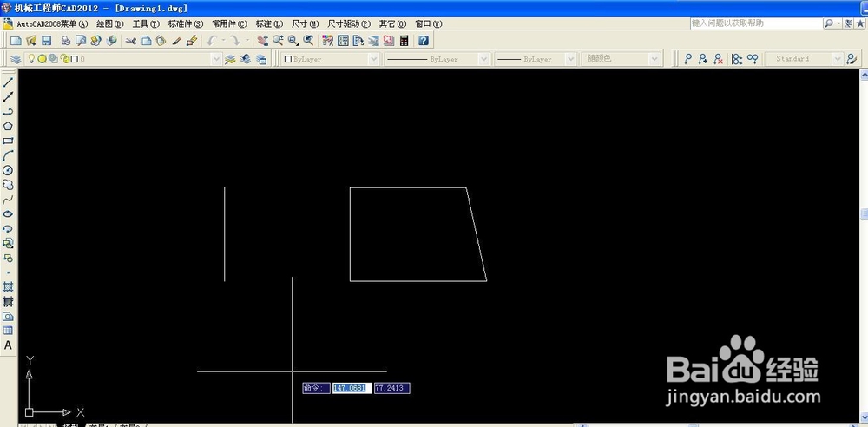This screenshot has width=868, height=427.
Task: Expand the ByLayer linetype dropdown
Action: point(483,59)
